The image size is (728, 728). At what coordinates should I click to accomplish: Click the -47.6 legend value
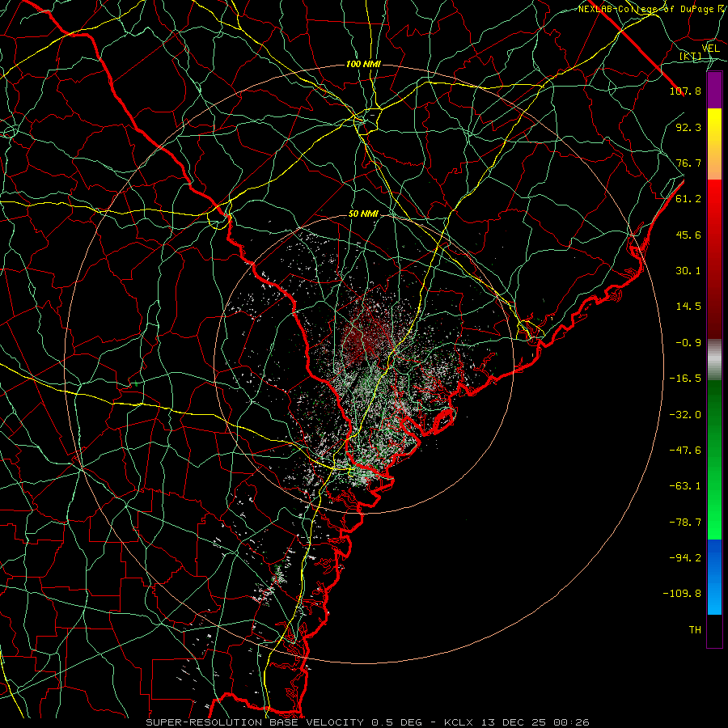coord(685,451)
